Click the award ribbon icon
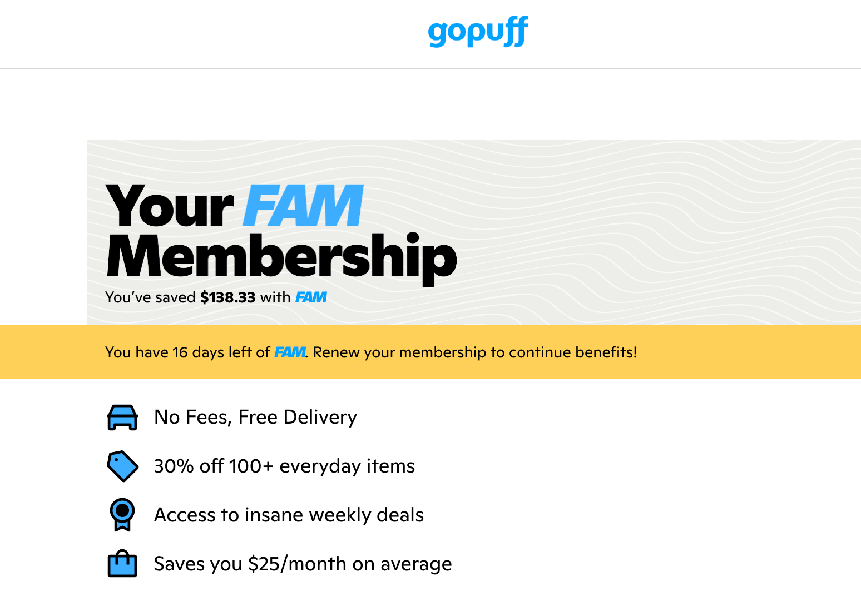 (122, 514)
